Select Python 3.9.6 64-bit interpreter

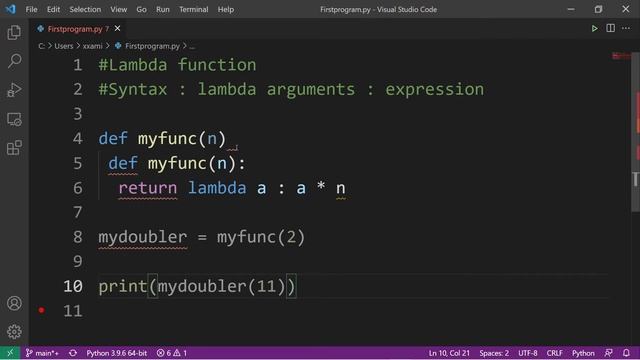[116, 353]
